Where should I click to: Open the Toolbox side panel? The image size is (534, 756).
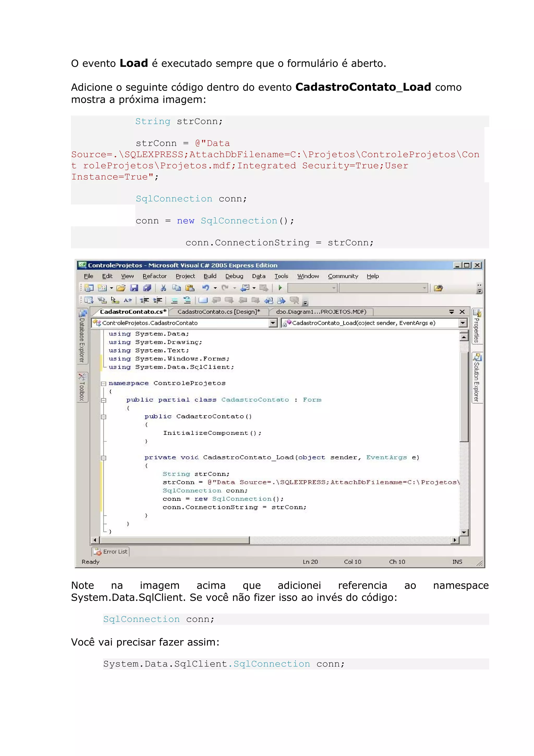pyautogui.click(x=82, y=387)
